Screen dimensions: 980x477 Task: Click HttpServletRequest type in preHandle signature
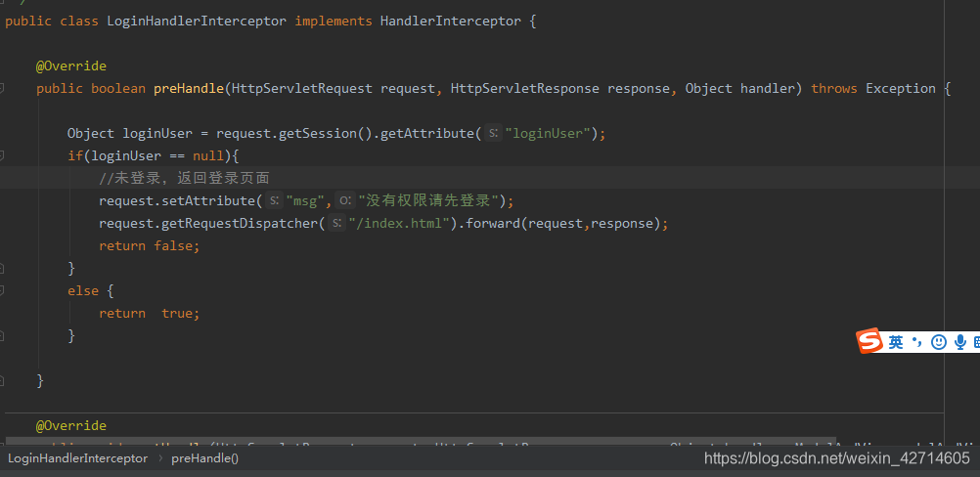point(302,89)
